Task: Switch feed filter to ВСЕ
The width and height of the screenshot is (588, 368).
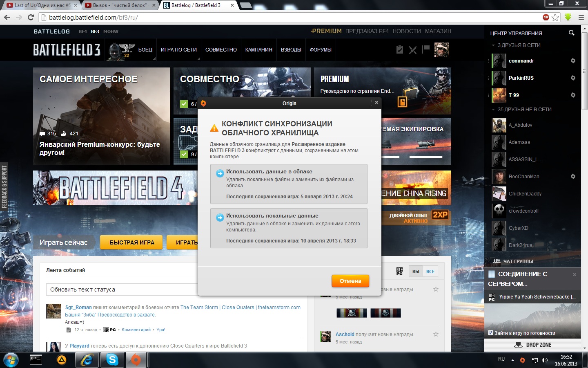Action: tap(430, 272)
